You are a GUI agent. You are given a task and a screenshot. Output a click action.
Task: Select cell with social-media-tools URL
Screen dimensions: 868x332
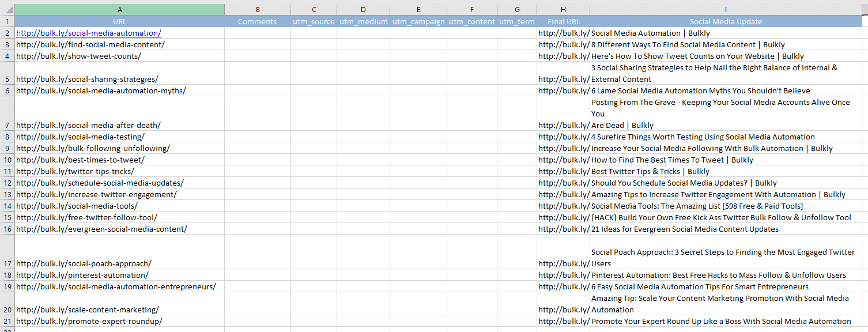coord(120,206)
